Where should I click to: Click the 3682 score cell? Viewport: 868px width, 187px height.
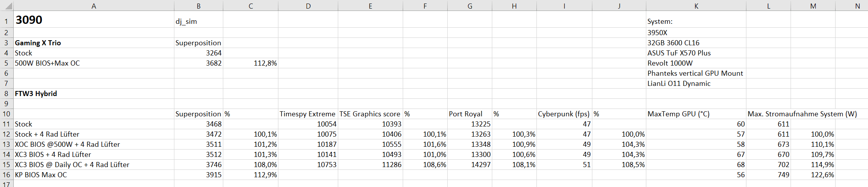point(199,63)
